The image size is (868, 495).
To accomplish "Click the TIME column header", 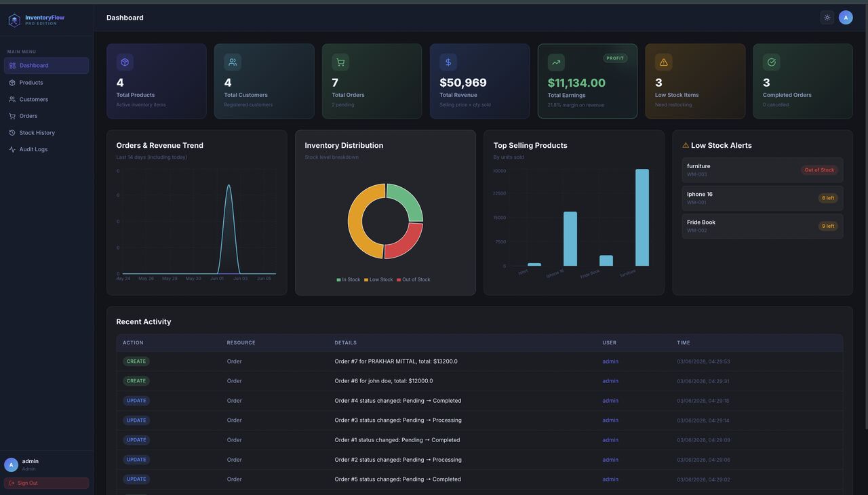I will click(684, 343).
